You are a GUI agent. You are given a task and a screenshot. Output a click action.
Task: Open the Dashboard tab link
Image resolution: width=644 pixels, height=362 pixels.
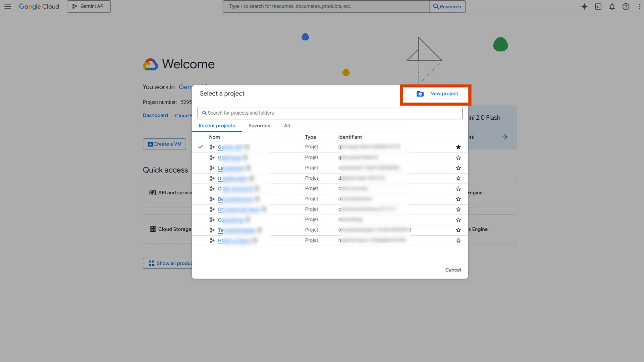pos(155,115)
